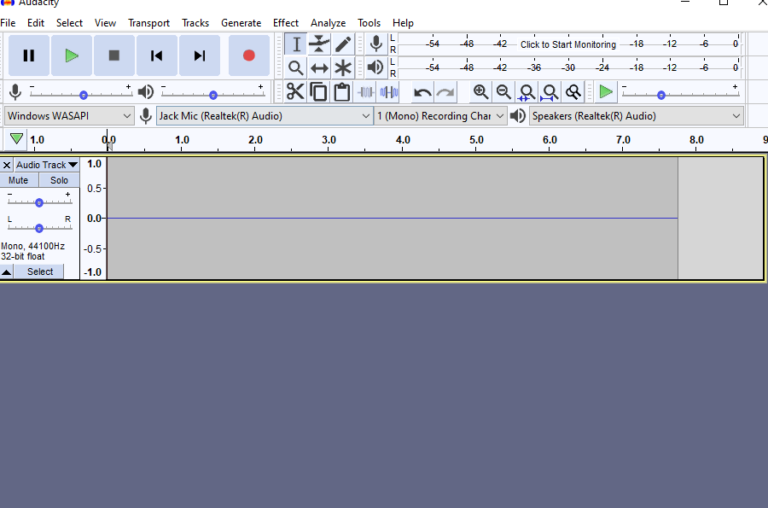The height and width of the screenshot is (508, 768).
Task: Copy selection with the Copy icon
Action: 318,92
